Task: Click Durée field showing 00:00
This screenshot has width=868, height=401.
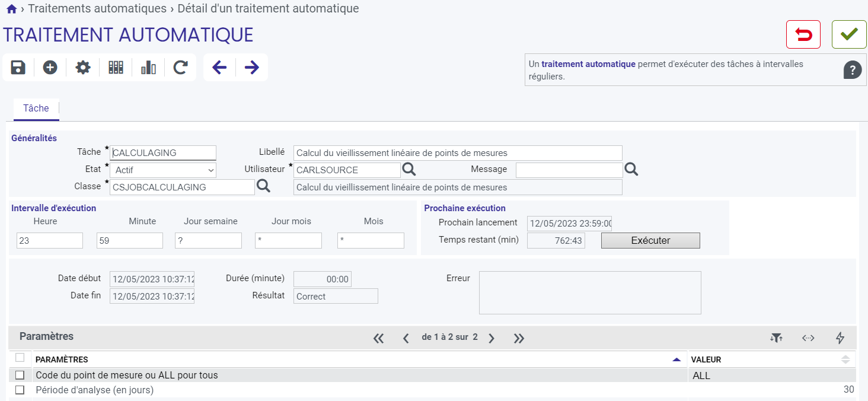Action: coord(323,279)
